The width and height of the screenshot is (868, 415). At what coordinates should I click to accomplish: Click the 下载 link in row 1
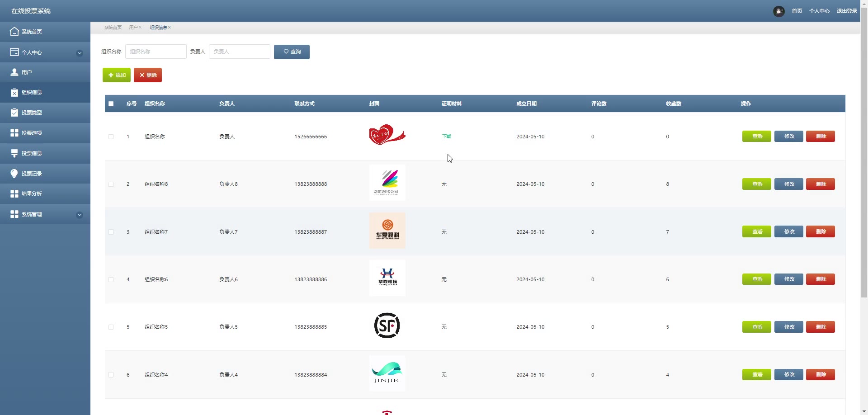(446, 137)
